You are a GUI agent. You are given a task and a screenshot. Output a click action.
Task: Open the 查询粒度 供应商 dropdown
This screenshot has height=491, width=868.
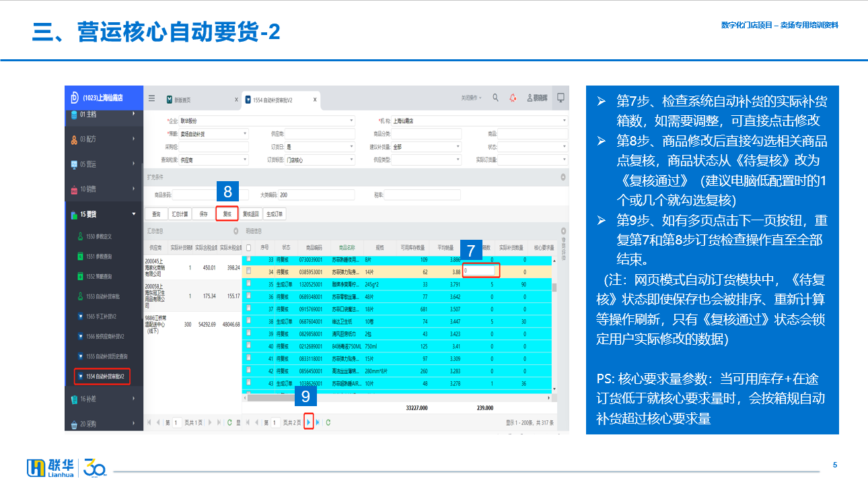[x=245, y=160]
